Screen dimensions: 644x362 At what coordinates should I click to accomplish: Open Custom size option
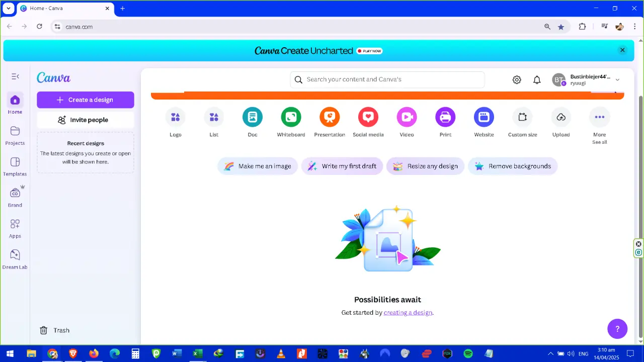pos(523,117)
